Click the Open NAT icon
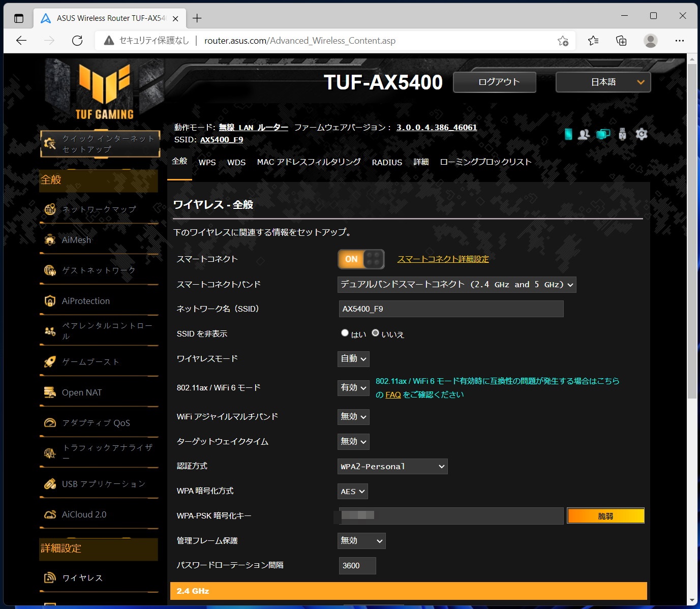 pos(50,392)
